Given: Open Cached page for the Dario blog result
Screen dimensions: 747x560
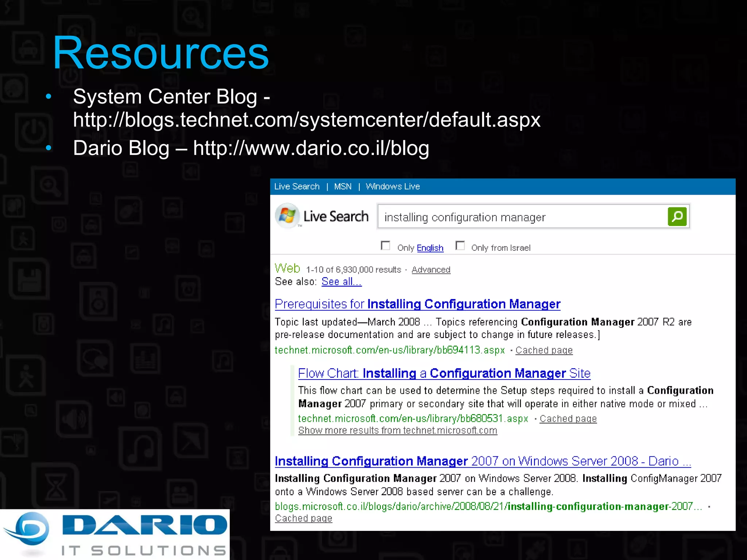Looking at the screenshot, I should 303,518.
